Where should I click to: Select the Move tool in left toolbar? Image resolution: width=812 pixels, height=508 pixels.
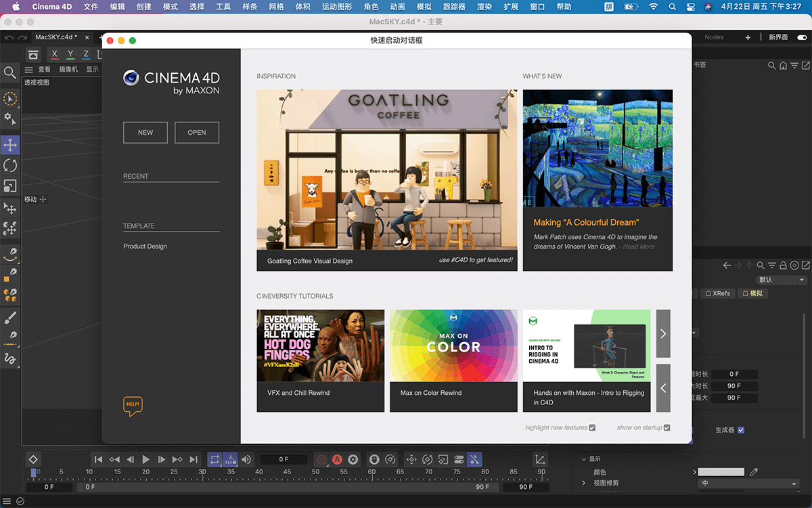10,144
